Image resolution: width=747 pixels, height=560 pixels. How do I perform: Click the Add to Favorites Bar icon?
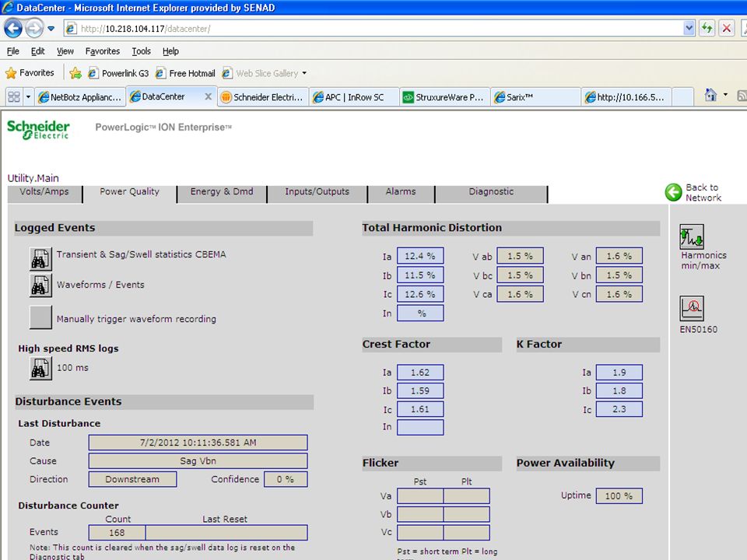tap(75, 73)
